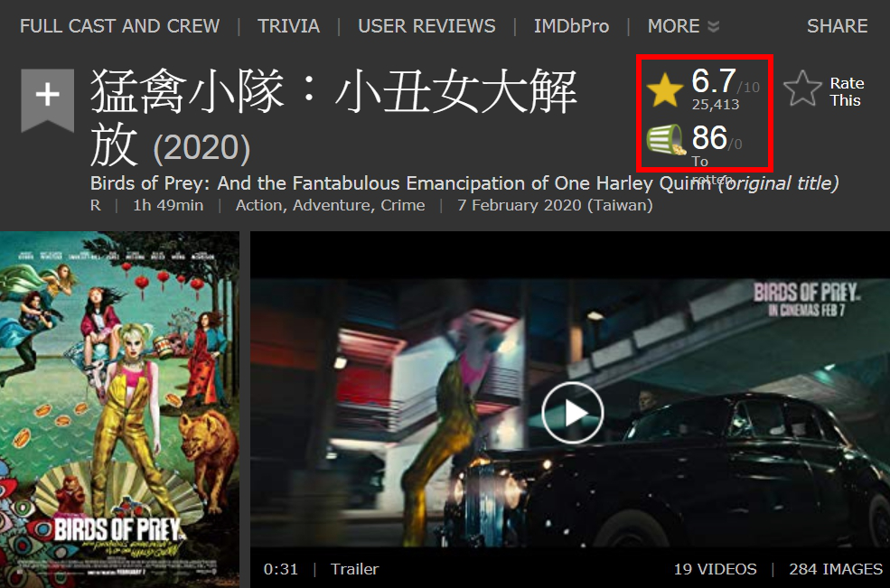This screenshot has height=588, width=890.
Task: Add title to watchlist with plus ribbon
Action: tap(48, 100)
